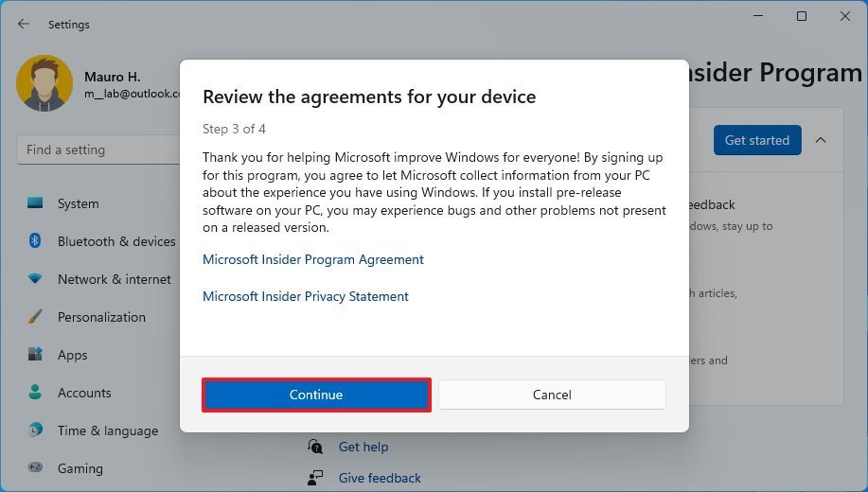Maximize the Settings window

(802, 16)
